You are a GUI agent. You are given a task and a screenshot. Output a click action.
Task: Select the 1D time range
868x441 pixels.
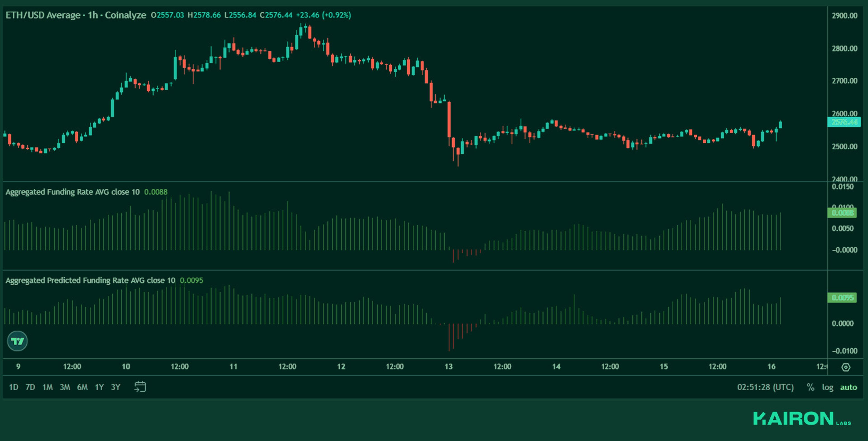click(14, 387)
